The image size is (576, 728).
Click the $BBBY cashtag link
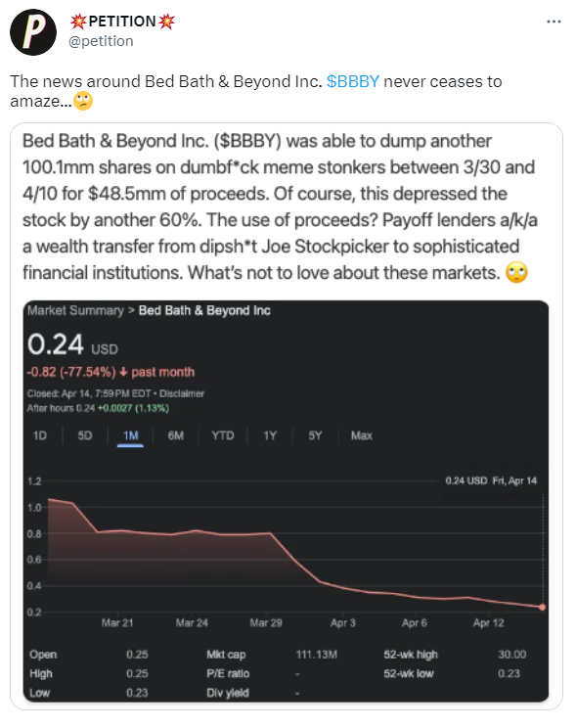(353, 81)
